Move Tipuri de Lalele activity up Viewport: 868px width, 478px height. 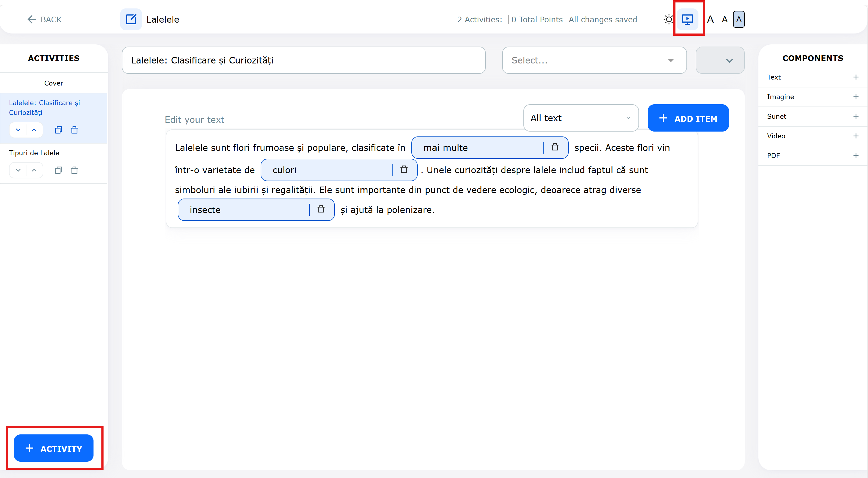click(34, 170)
